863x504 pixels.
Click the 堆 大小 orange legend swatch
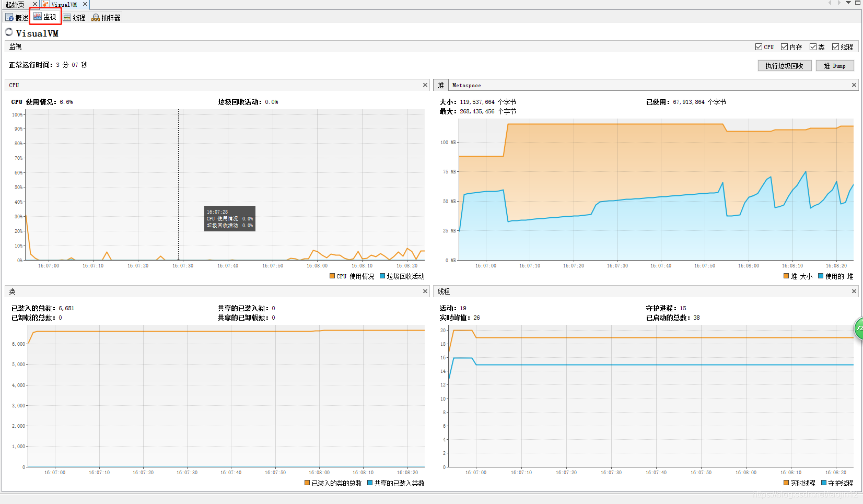click(786, 276)
